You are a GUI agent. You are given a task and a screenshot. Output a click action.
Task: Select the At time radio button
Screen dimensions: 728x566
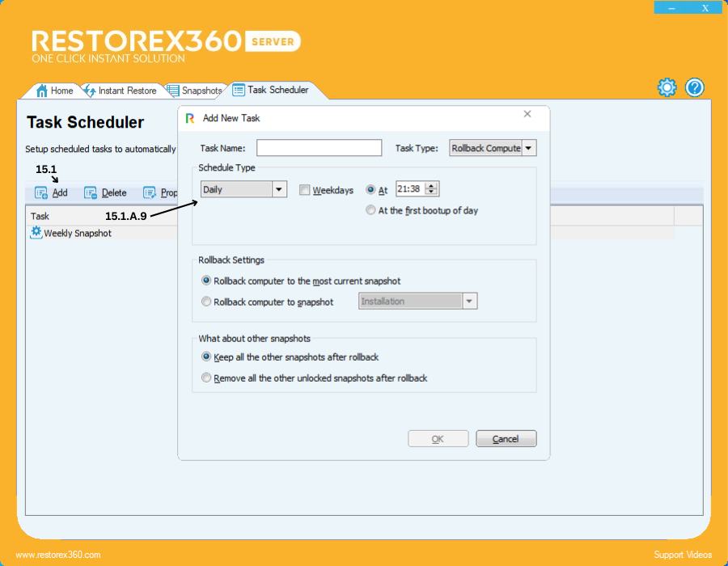(370, 189)
